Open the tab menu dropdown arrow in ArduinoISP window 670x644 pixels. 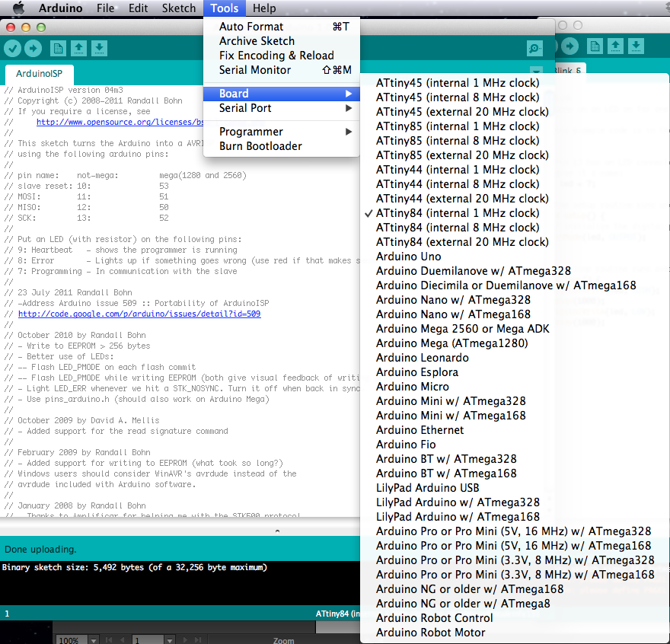coord(536,70)
